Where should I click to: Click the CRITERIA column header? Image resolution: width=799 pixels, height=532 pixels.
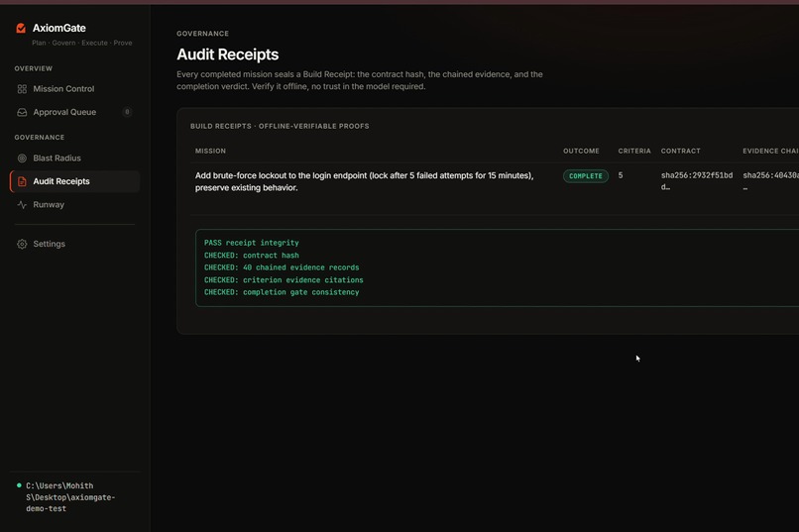point(634,152)
